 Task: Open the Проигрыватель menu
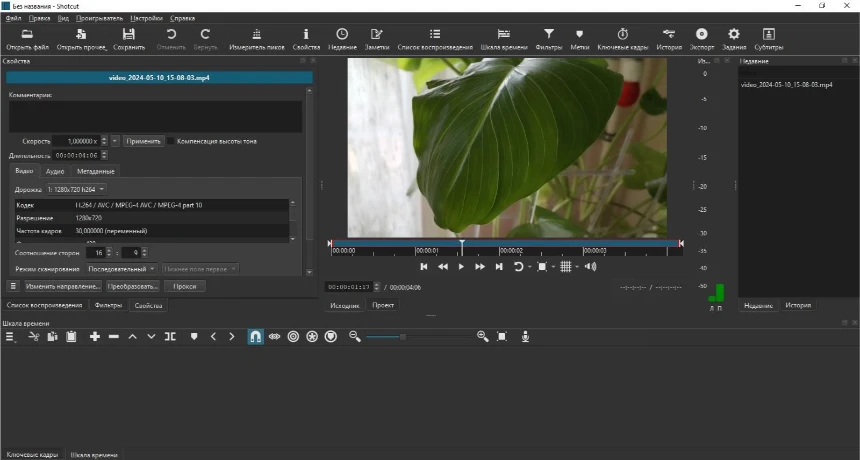(99, 18)
